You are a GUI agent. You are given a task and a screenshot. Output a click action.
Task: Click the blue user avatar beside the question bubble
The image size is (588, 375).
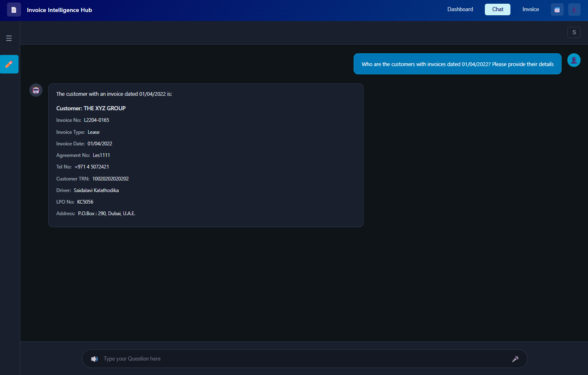pos(574,60)
